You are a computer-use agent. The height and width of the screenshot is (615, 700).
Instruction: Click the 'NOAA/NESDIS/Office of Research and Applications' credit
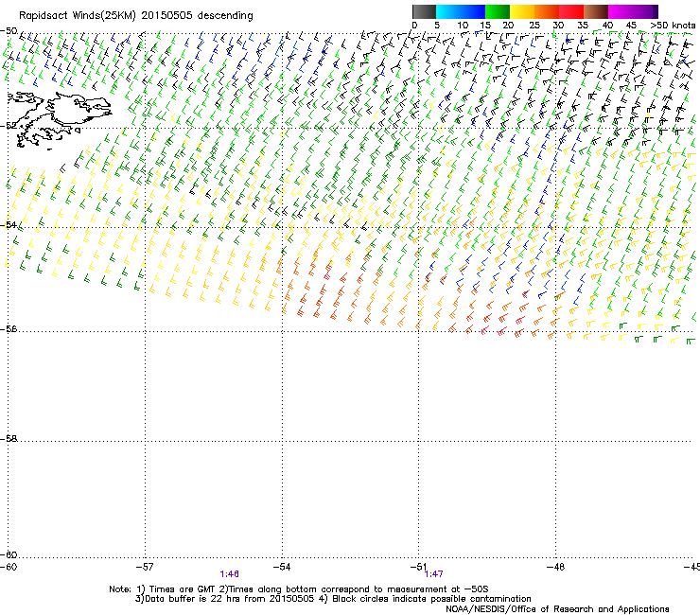(x=557, y=609)
